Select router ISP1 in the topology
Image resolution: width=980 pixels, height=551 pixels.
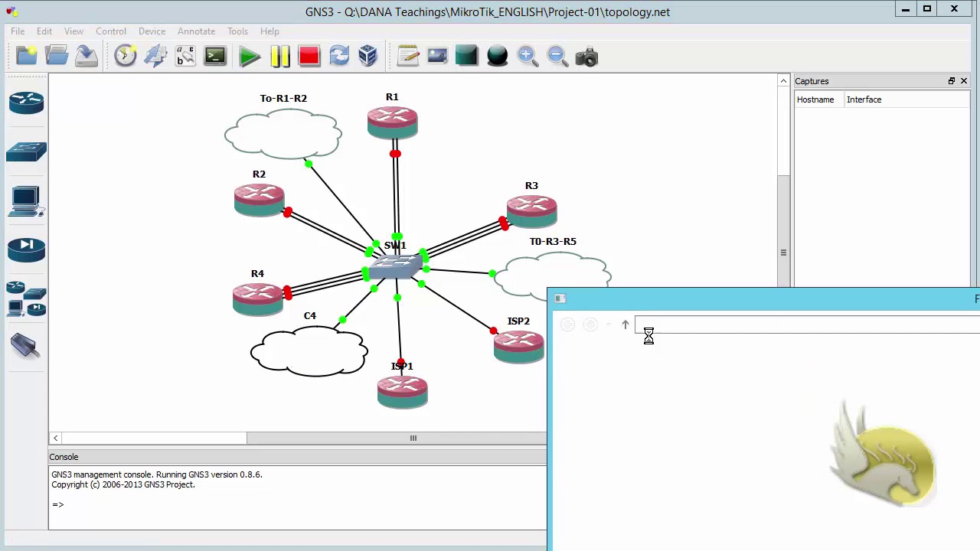[x=402, y=392]
